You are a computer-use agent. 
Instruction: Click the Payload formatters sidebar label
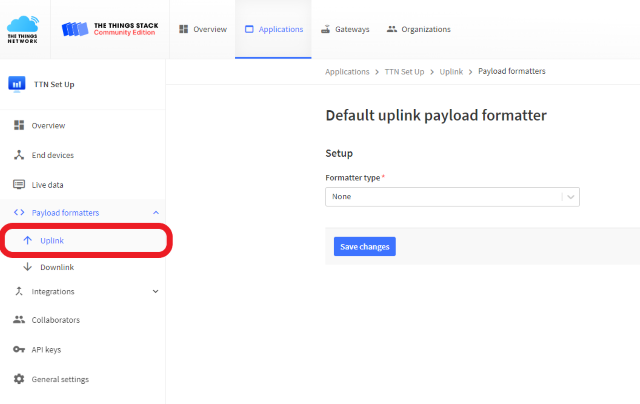pos(65,213)
